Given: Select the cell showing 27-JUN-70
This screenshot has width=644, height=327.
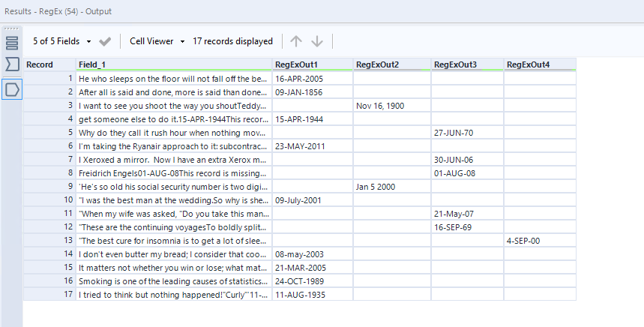Looking at the screenshot, I should point(466,133).
